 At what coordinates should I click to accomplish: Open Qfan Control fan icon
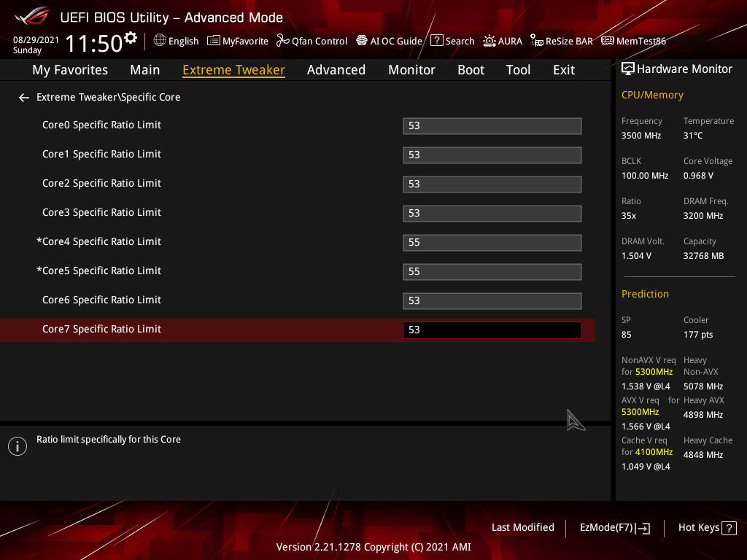click(282, 41)
